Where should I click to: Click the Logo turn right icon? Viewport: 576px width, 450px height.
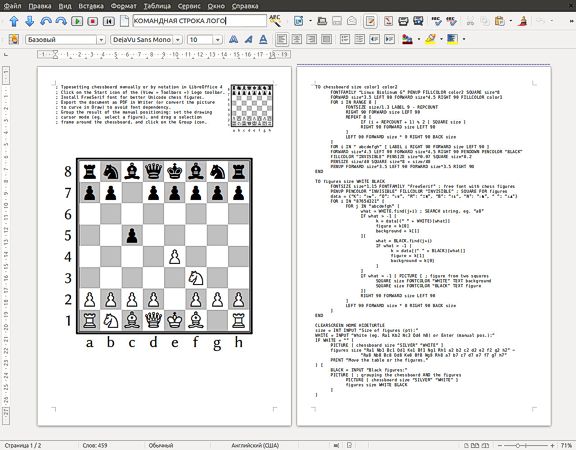coord(61,21)
